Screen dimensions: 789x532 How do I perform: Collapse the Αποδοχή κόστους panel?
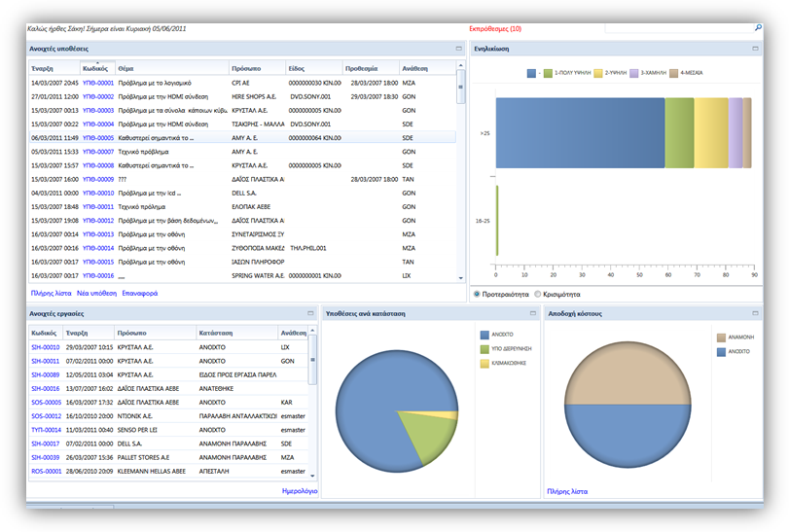click(755, 313)
